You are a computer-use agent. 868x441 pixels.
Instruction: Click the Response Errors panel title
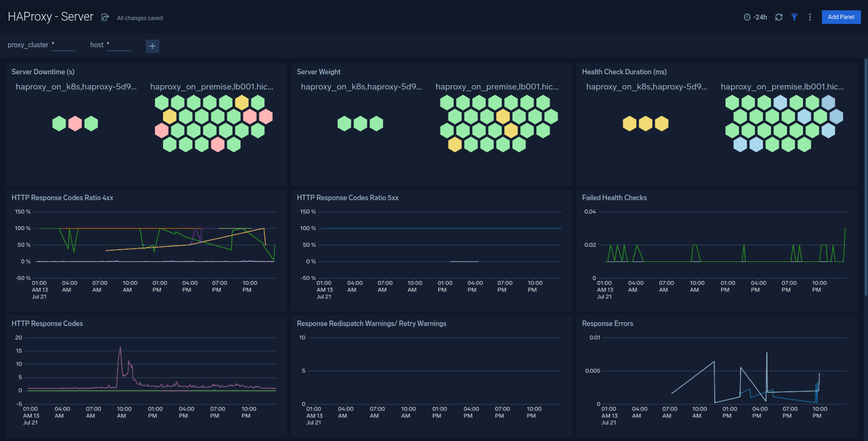click(607, 323)
